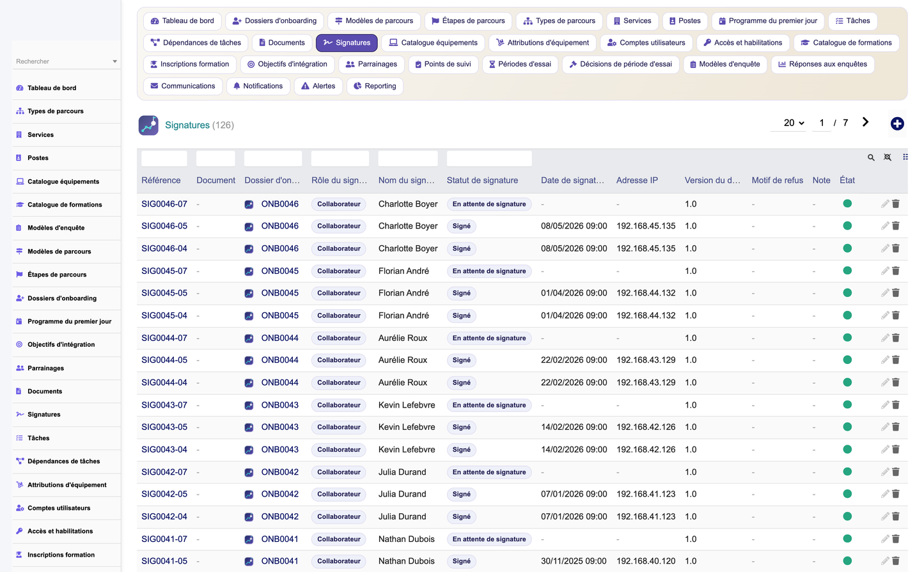Click the clear filters icon above table
The height and width of the screenshot is (572, 924).
pyautogui.click(x=888, y=157)
